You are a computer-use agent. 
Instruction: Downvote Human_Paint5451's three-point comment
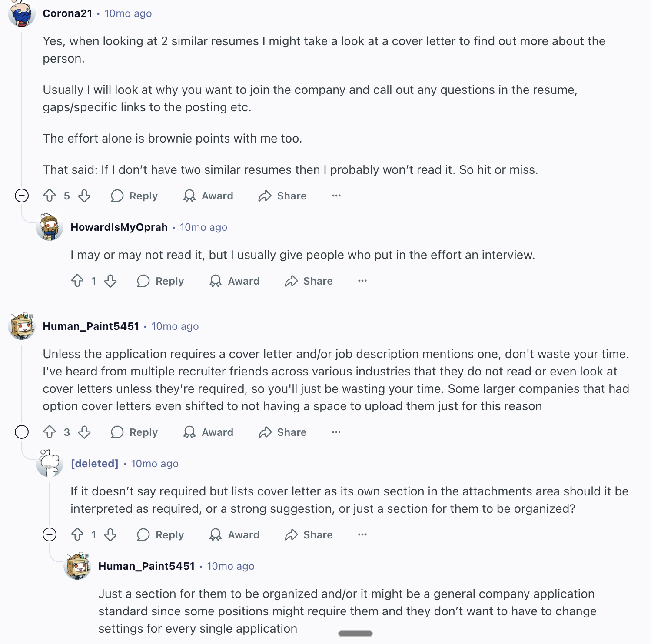pyautogui.click(x=84, y=432)
